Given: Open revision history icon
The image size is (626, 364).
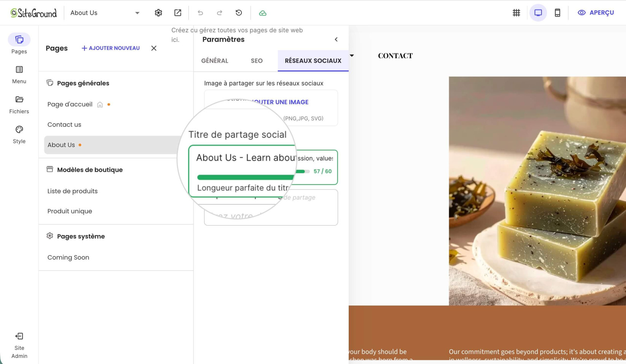Looking at the screenshot, I should [239, 13].
